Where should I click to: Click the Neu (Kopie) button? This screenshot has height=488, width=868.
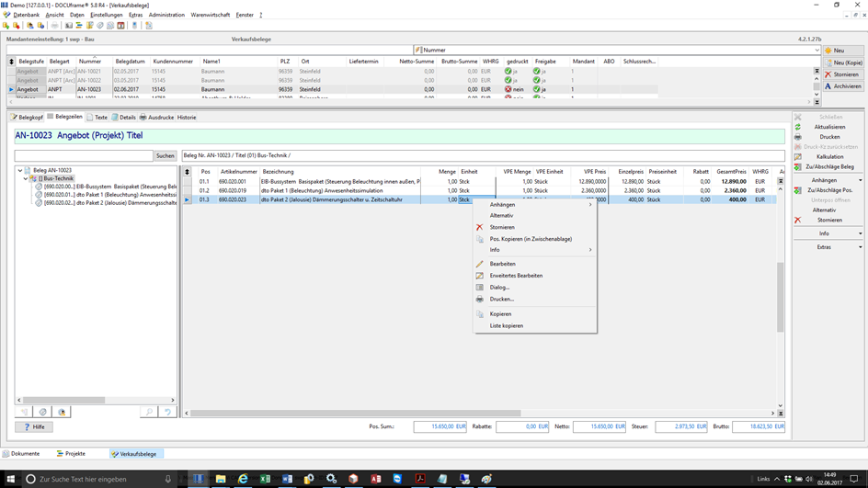click(843, 62)
